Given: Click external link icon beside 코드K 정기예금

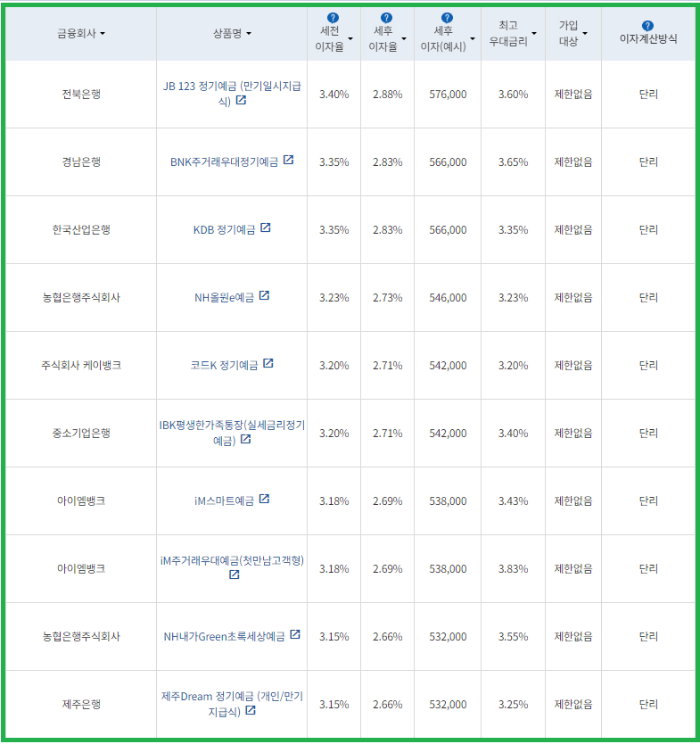Looking at the screenshot, I should [268, 363].
